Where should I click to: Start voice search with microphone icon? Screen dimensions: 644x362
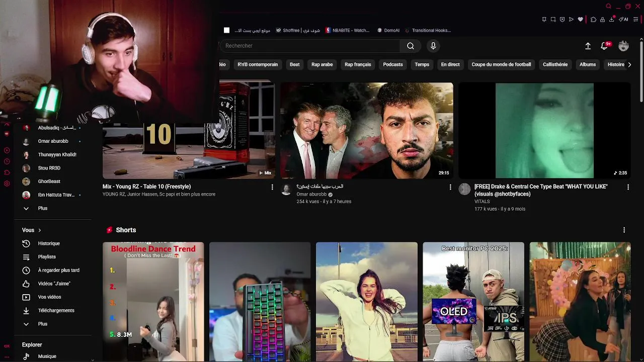click(x=433, y=46)
